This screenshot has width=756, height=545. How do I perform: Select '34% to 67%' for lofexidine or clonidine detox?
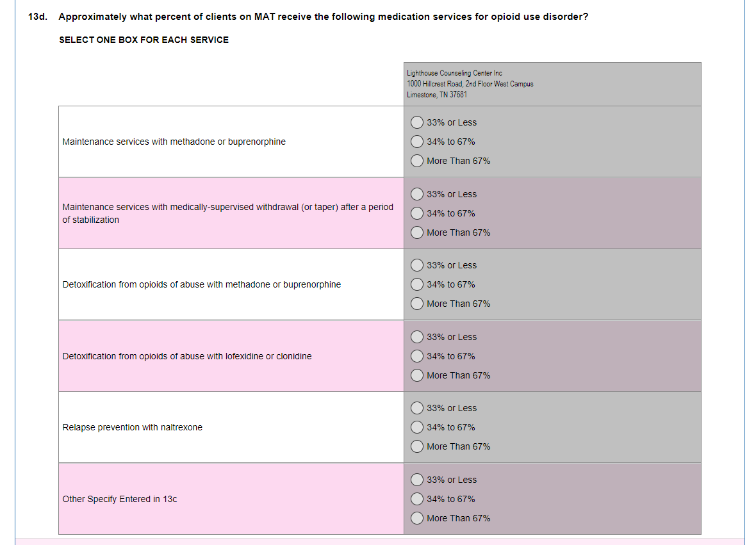[417, 356]
